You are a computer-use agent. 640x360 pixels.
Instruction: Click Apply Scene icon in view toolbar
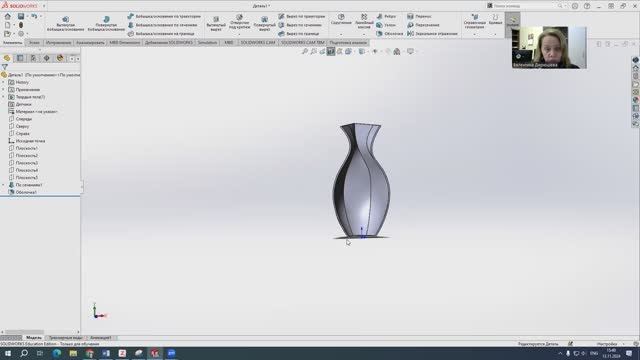pyautogui.click(x=397, y=51)
